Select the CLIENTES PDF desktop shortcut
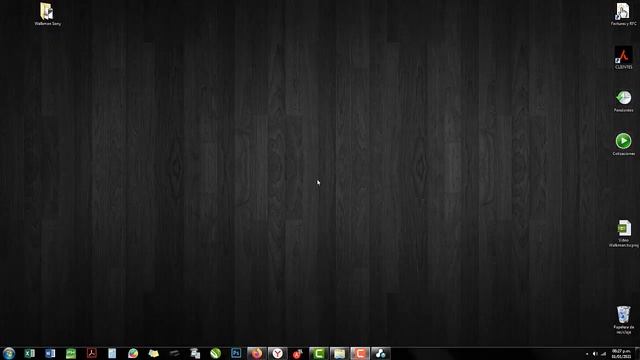The width and height of the screenshot is (640, 360). point(623,58)
